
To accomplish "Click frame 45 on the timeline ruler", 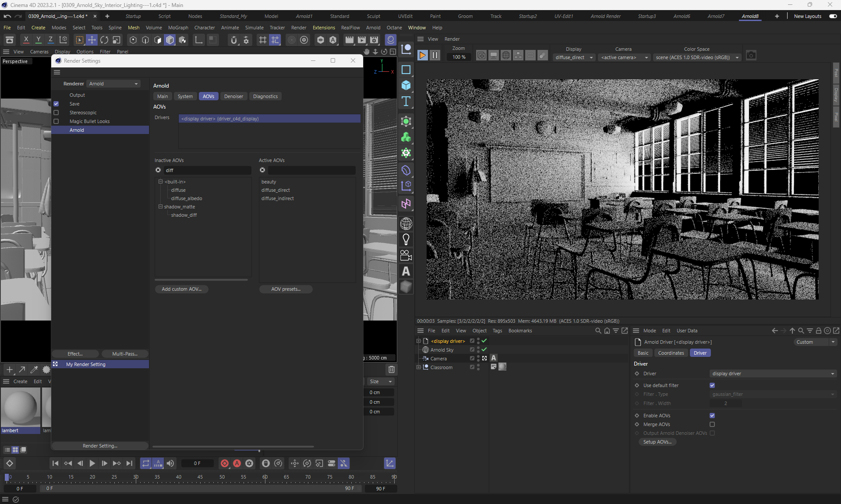I will coord(200,477).
